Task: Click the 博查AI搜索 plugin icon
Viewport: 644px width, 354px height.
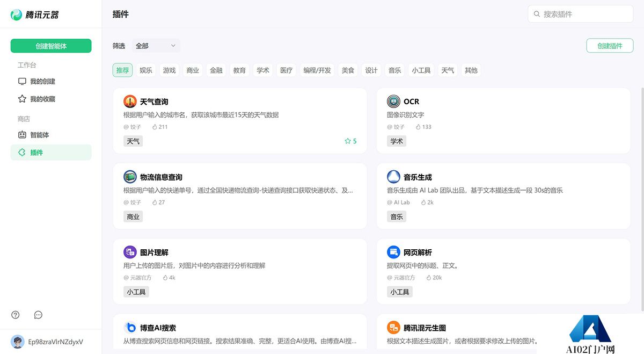Action: click(x=130, y=328)
